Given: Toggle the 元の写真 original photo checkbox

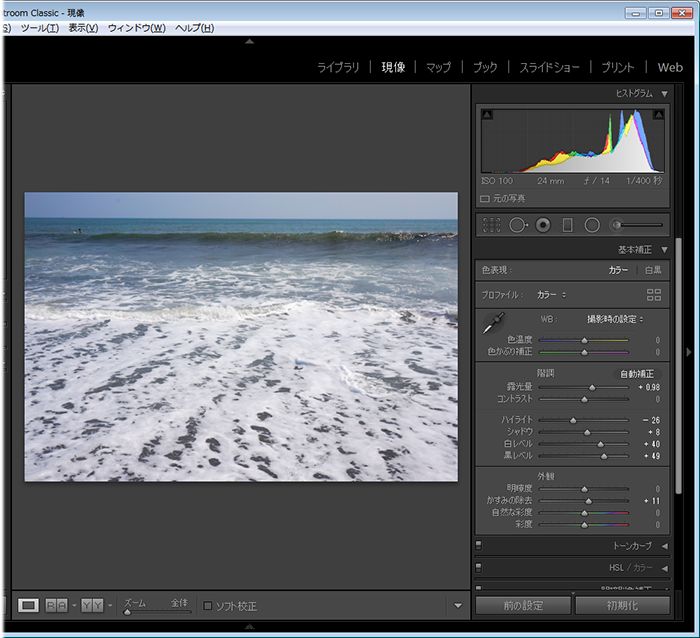Looking at the screenshot, I should (485, 199).
